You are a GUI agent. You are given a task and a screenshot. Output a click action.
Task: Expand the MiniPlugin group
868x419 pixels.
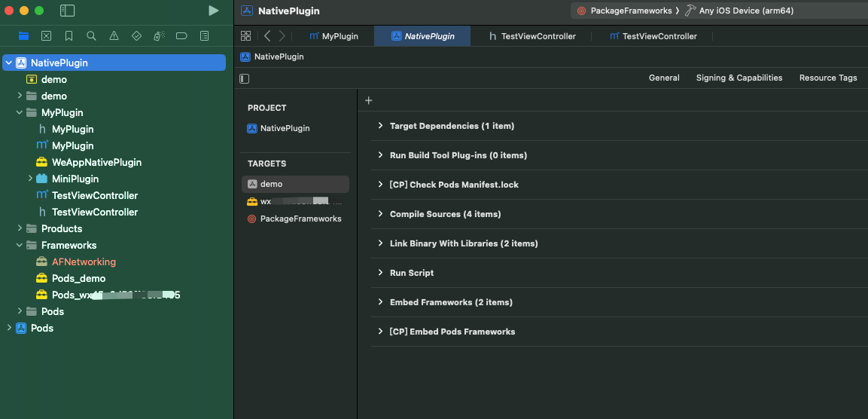click(30, 179)
